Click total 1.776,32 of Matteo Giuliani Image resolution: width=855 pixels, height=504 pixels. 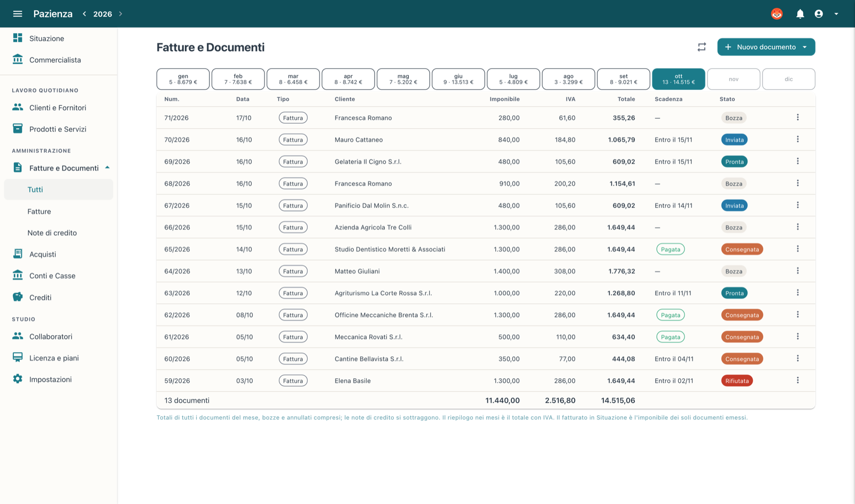[x=621, y=272]
